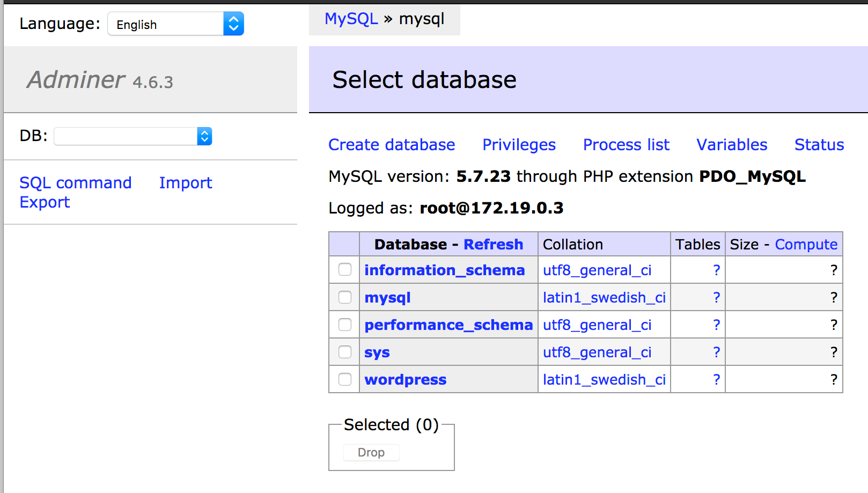Image resolution: width=868 pixels, height=493 pixels.
Task: Check the sys database checkbox
Action: click(345, 352)
